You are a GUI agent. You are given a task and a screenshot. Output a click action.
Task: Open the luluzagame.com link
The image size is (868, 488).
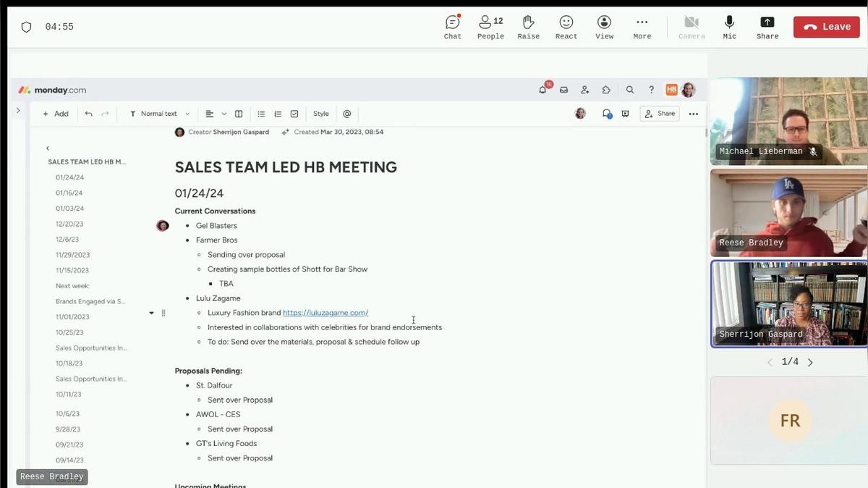(325, 313)
